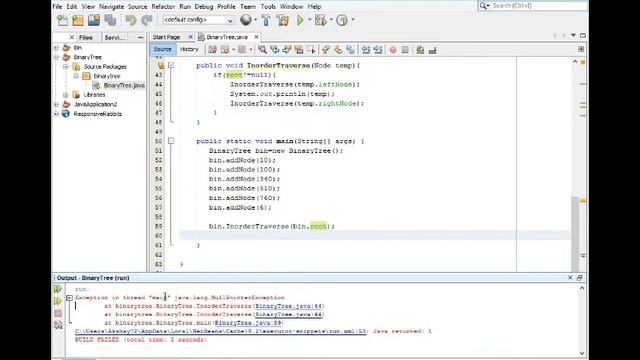Image resolution: width=640 pixels, height=360 pixels.
Task: Close the BinaryTree.java editor tab
Action: click(256, 37)
